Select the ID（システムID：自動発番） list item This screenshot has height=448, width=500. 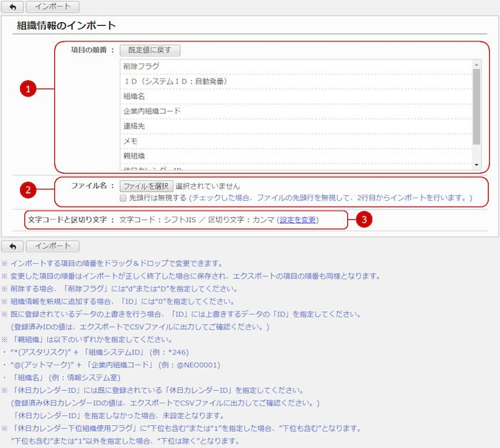coord(175,81)
